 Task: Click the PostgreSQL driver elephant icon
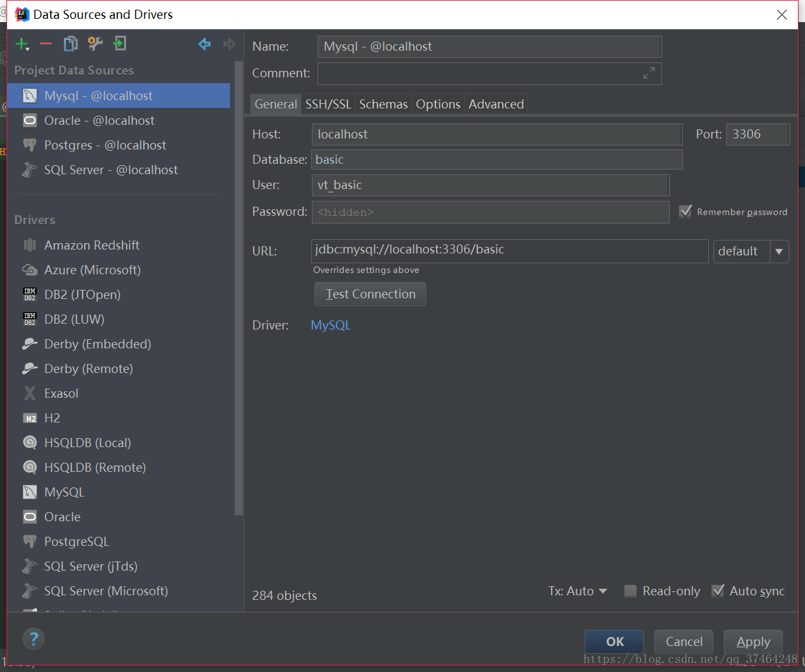tap(30, 541)
